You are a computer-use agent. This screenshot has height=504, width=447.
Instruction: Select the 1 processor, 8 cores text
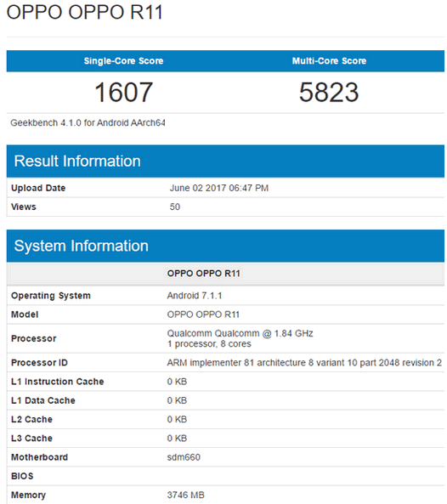click(x=209, y=344)
